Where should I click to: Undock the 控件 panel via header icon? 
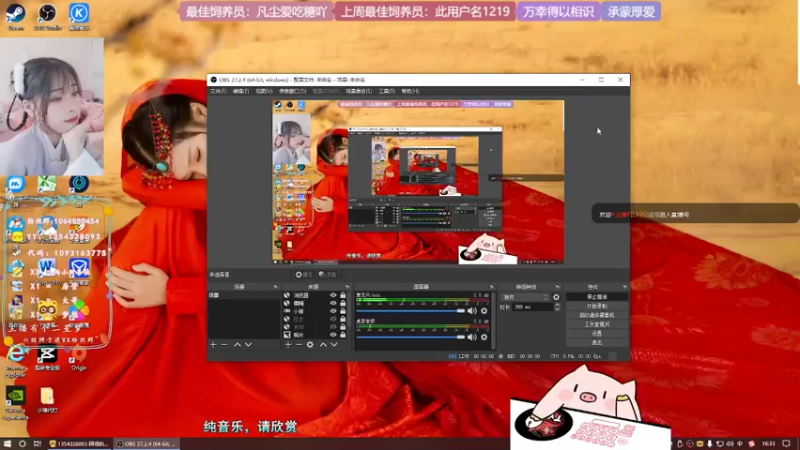point(625,287)
